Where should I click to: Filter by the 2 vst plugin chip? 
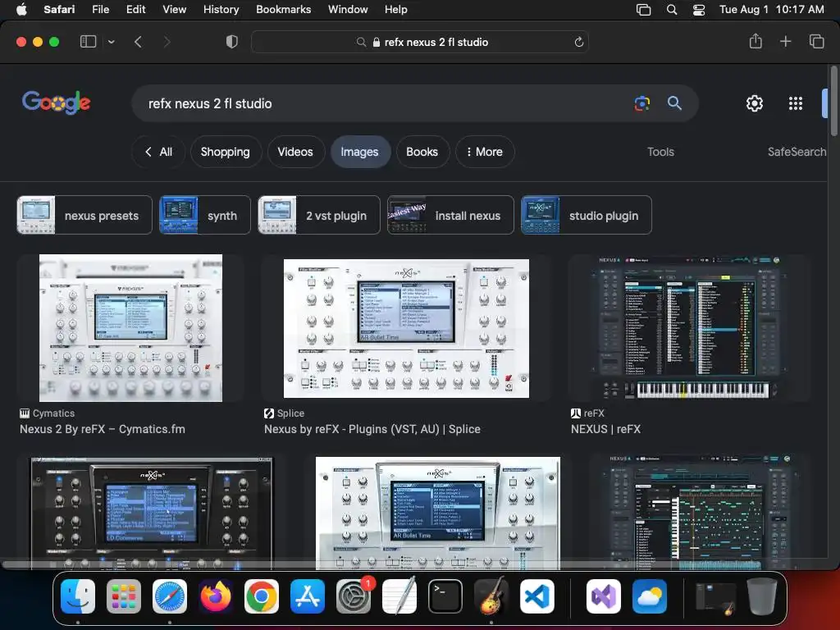(x=319, y=216)
